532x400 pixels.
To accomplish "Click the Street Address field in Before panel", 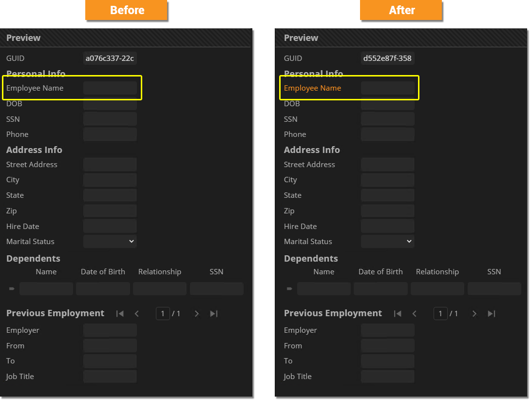I will [110, 165].
